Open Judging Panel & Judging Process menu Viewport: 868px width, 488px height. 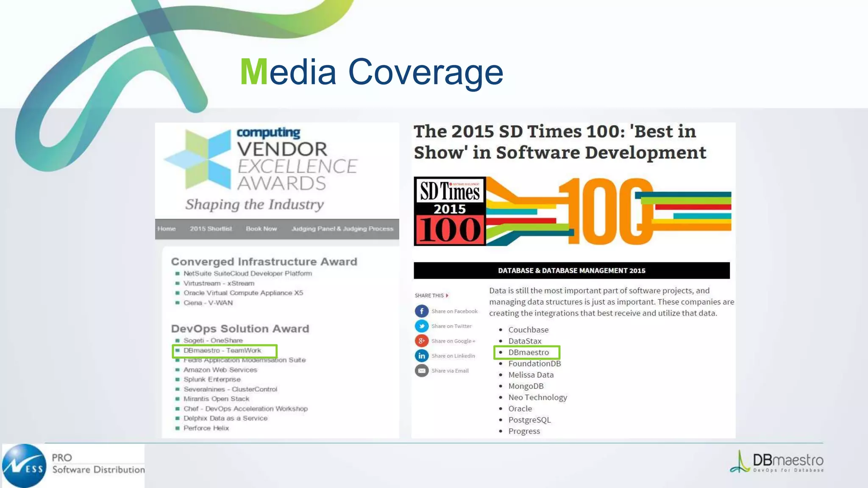coord(342,229)
